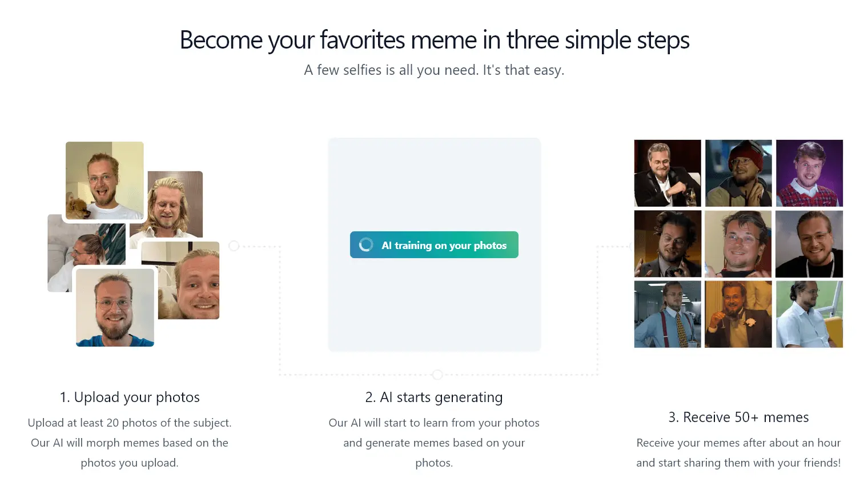This screenshot has height=494, width=868.
Task: Select the selfie with the small dog
Action: (105, 180)
